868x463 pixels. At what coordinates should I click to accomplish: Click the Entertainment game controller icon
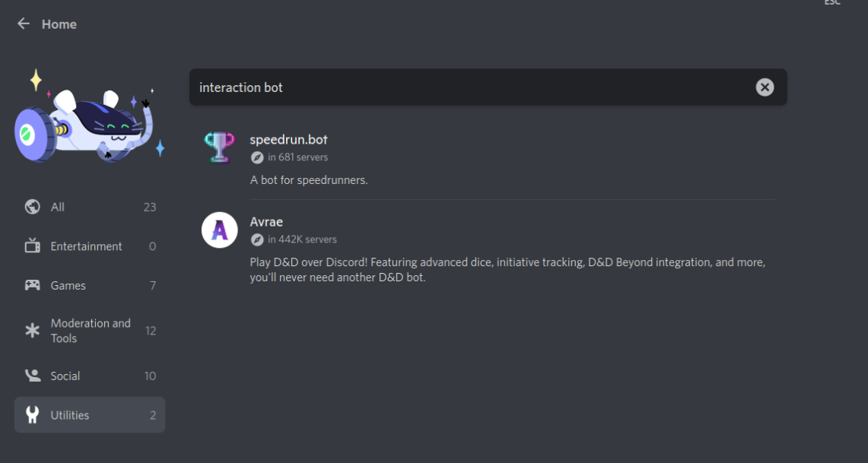(31, 246)
